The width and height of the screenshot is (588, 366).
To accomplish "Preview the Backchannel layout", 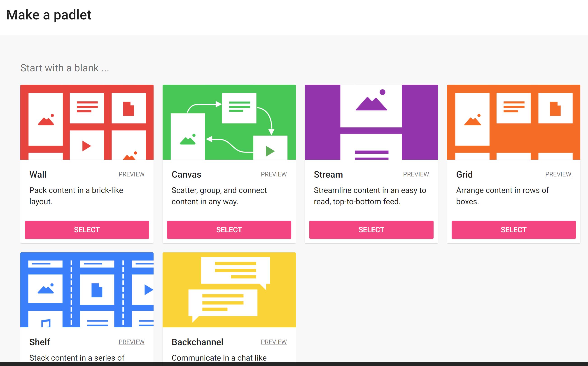I will tap(273, 342).
